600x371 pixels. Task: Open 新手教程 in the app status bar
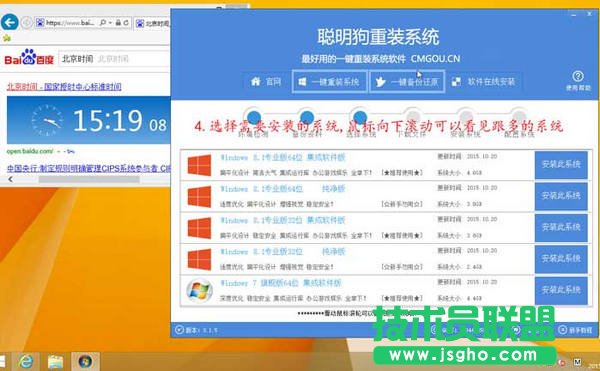point(575,330)
